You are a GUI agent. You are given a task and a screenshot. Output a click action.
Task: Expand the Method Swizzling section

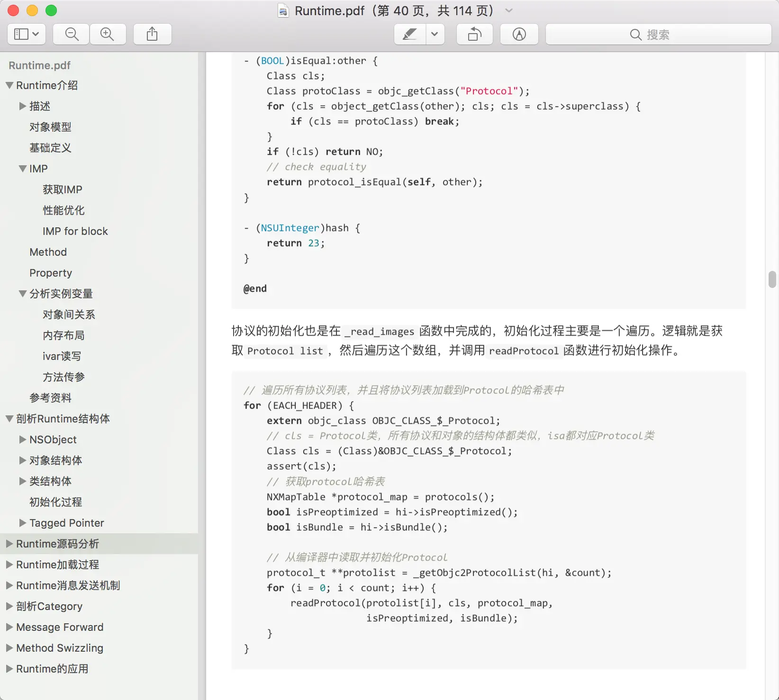[9, 648]
